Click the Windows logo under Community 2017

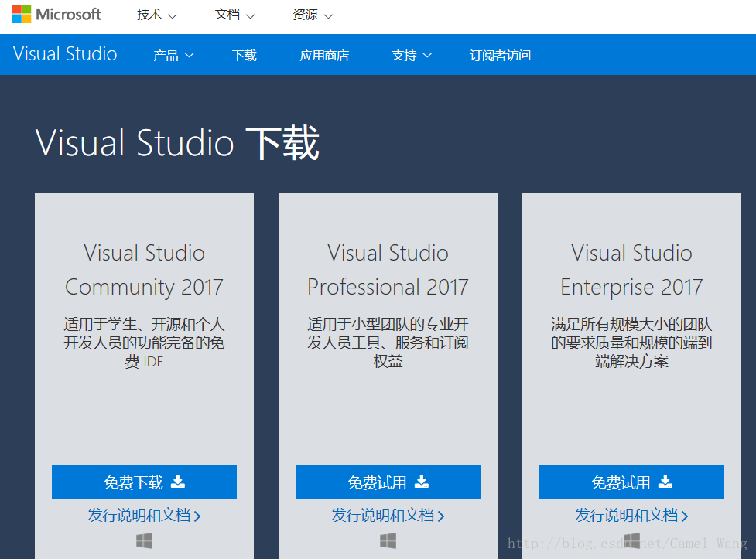tap(144, 540)
